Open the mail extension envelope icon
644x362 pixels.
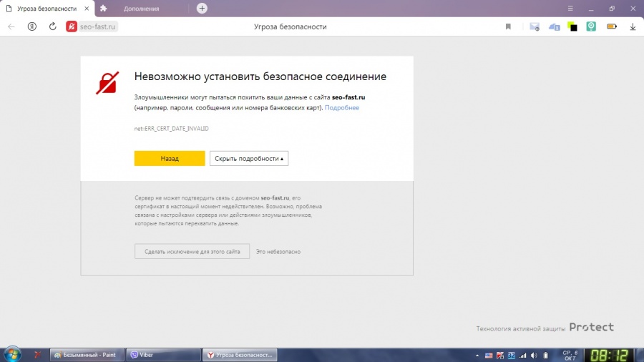535,26
